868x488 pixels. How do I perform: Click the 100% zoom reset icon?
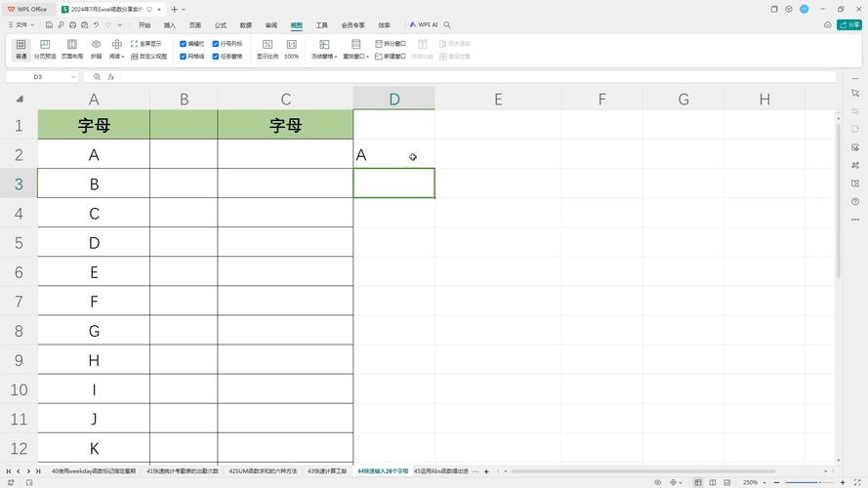coord(291,49)
